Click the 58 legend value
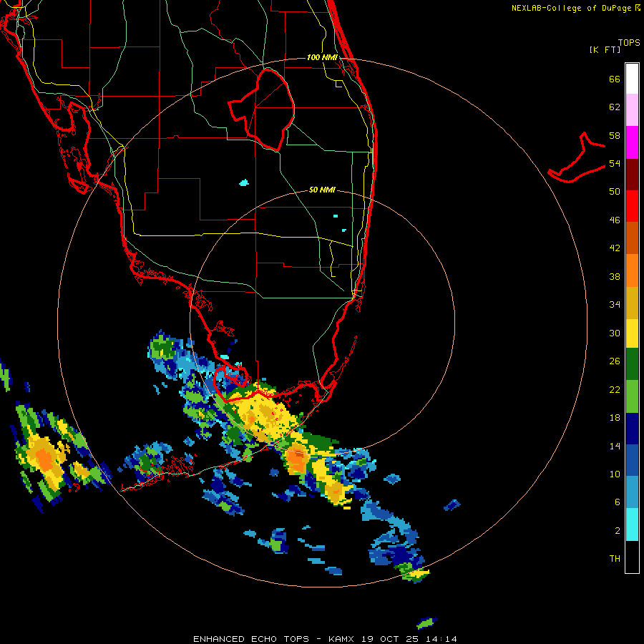The height and width of the screenshot is (644, 644). (615, 135)
